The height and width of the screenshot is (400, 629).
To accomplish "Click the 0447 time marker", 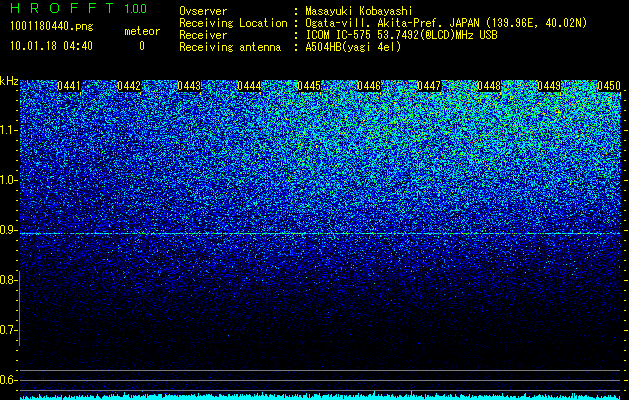I will (x=429, y=86).
